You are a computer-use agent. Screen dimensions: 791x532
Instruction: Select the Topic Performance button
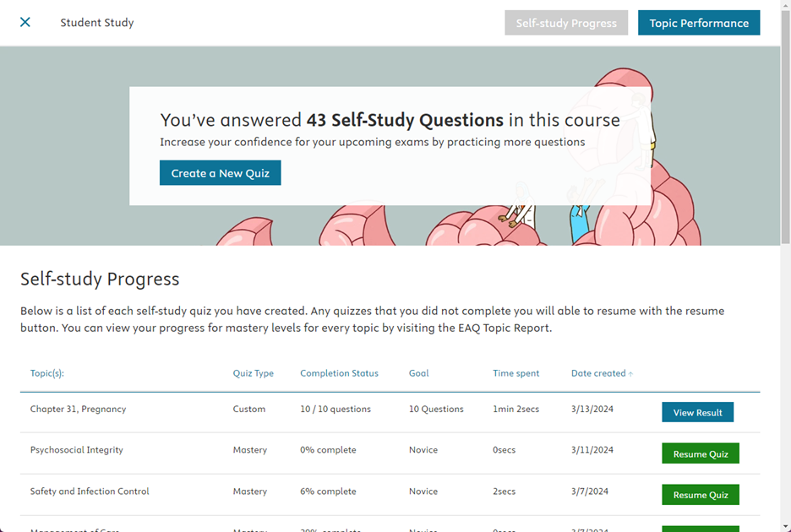point(699,22)
